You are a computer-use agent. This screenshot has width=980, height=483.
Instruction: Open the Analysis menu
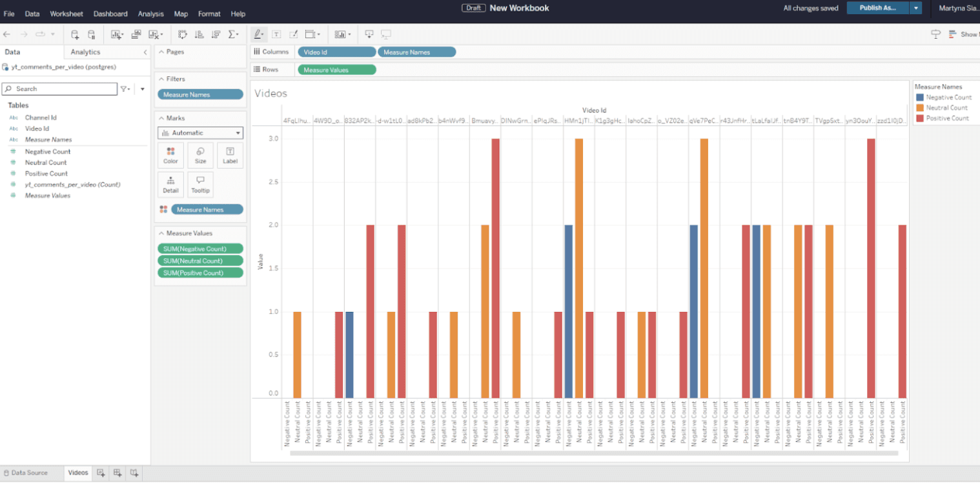pyautogui.click(x=150, y=14)
